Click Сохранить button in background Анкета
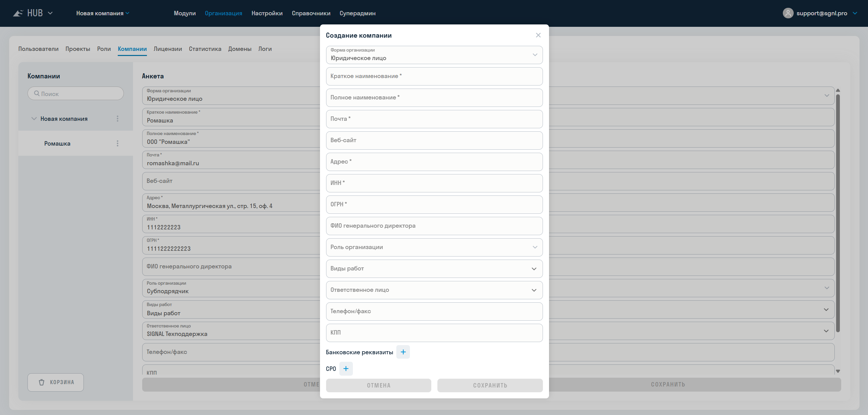Viewport: 868px width, 415px height. (668, 384)
